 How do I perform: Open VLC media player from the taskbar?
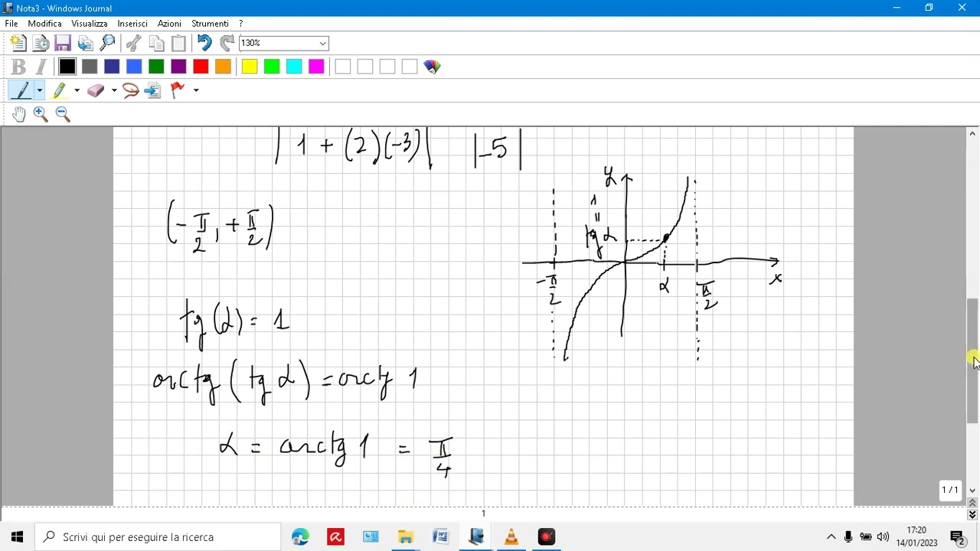point(511,537)
